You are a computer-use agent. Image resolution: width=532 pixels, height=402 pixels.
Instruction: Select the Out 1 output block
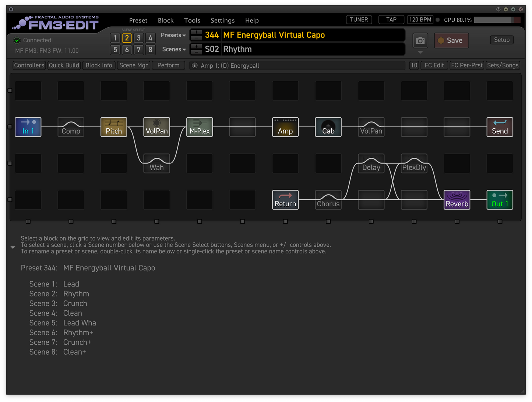(x=500, y=200)
